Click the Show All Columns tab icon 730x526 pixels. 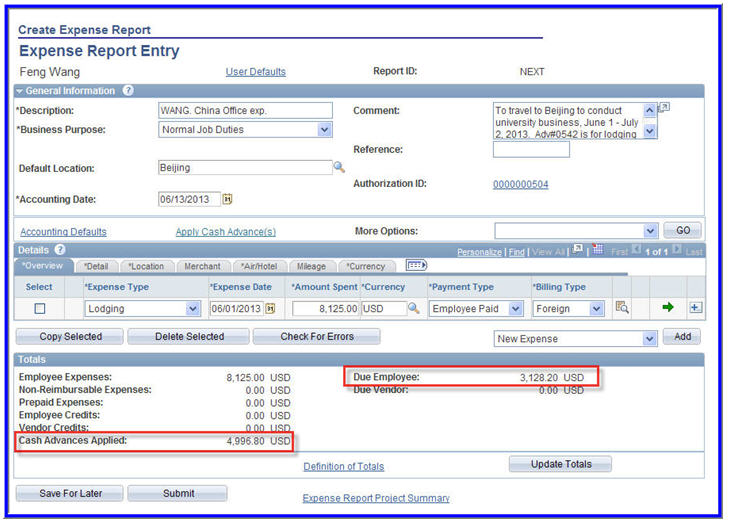point(416,266)
